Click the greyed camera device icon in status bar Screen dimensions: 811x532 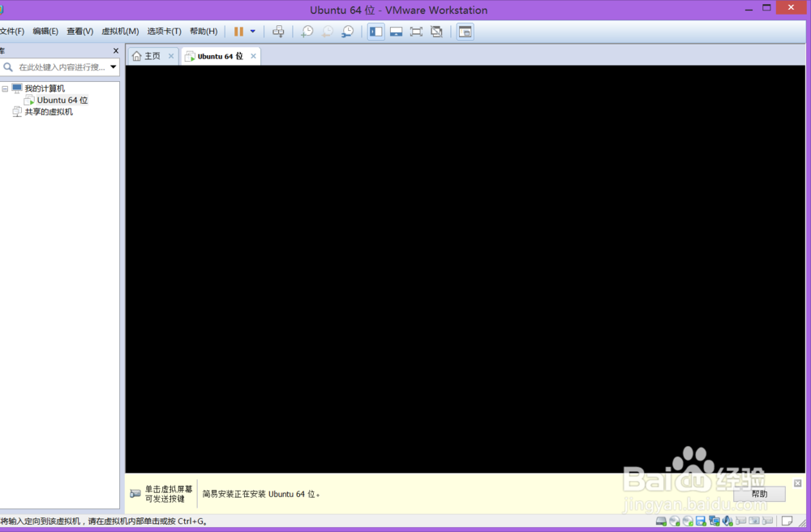(754, 521)
